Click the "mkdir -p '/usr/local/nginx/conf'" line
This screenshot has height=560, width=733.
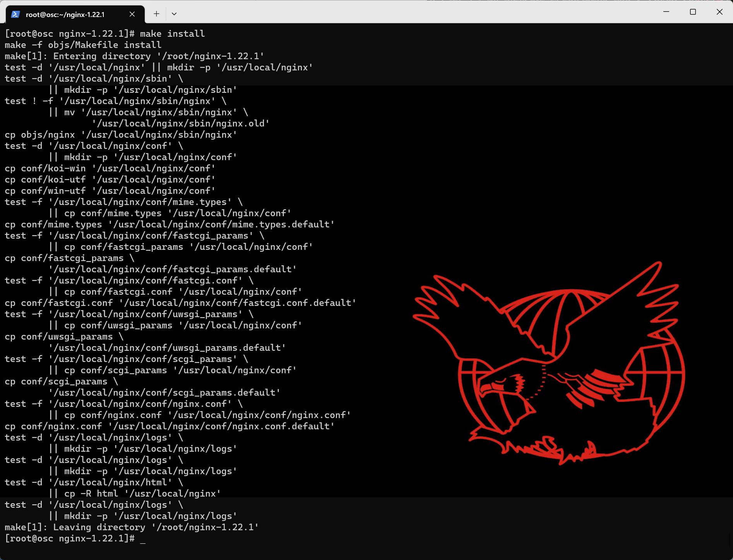pos(143,157)
